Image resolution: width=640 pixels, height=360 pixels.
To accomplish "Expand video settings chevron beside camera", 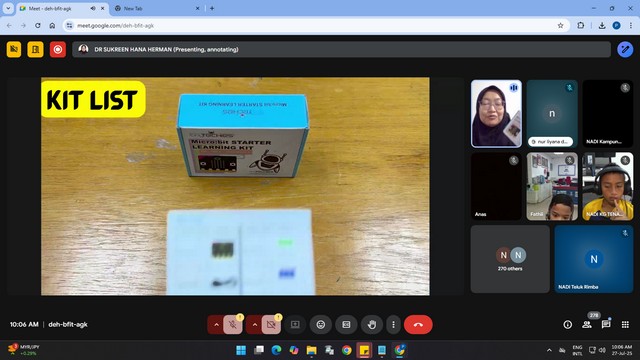I will [x=255, y=325].
